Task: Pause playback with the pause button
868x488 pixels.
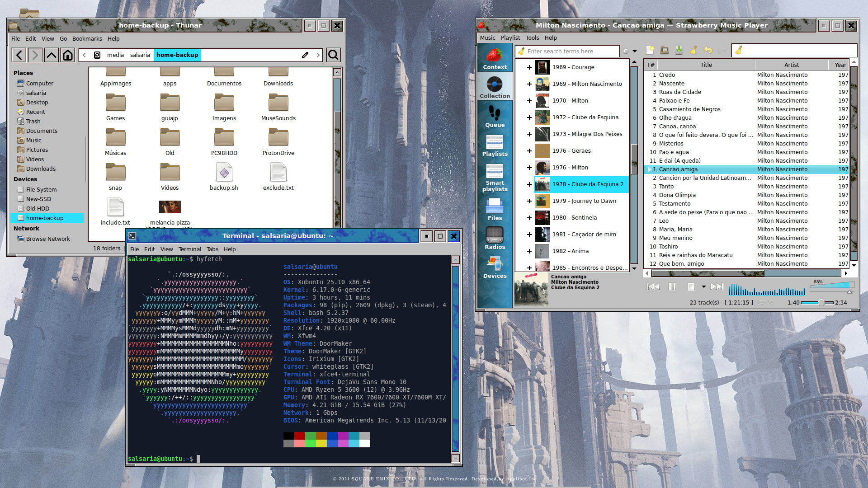Action: pyautogui.click(x=672, y=286)
